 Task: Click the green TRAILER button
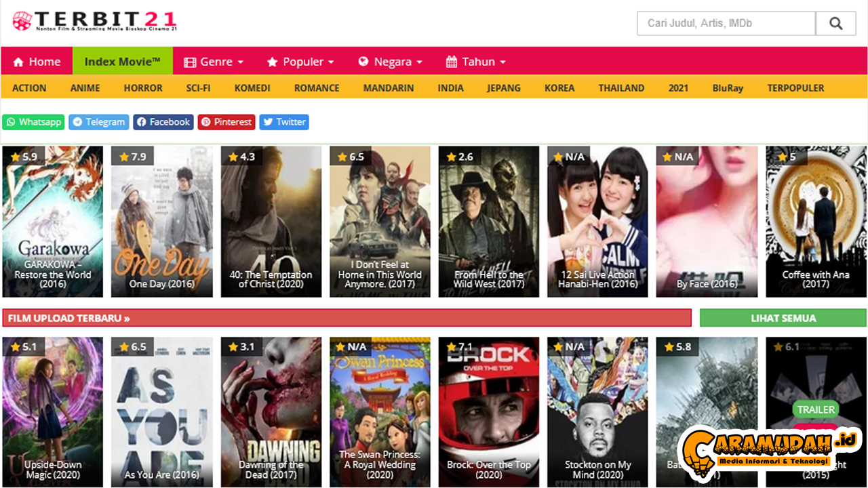pyautogui.click(x=816, y=409)
